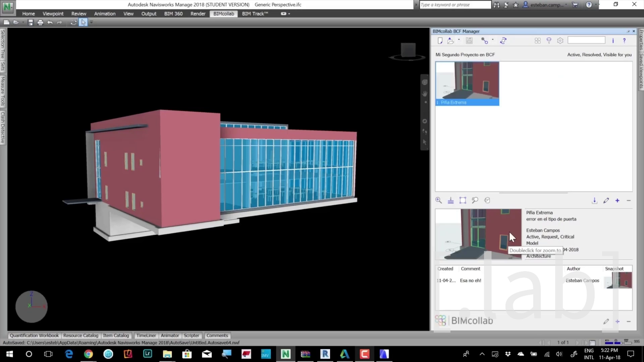
Task: Open the TimeLiner bottom panel tab
Action: click(146, 336)
